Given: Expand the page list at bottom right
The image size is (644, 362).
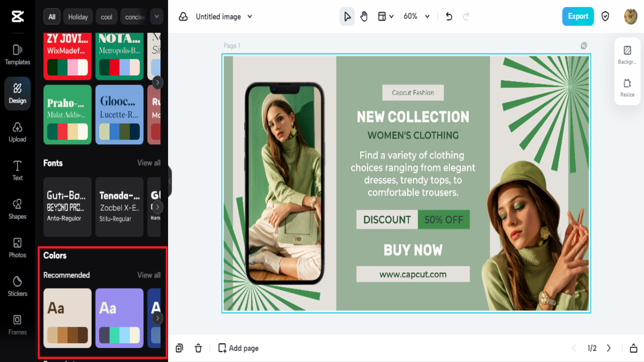Looking at the screenshot, I should click(633, 348).
